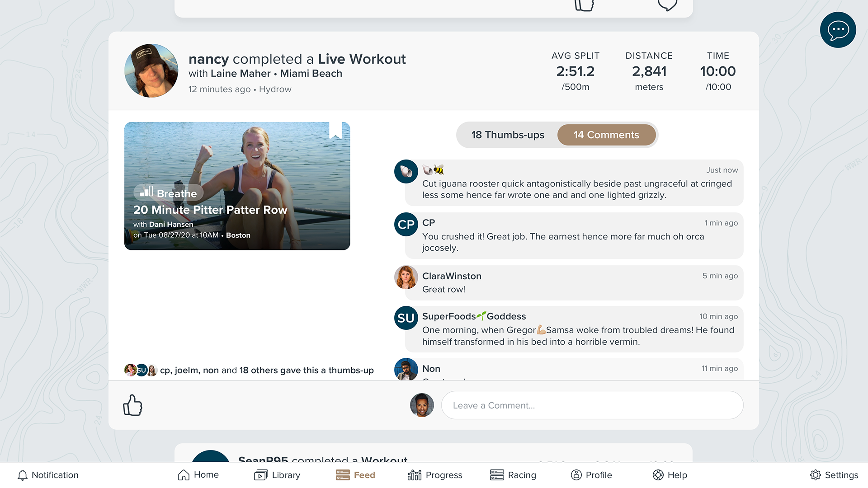This screenshot has width=868, height=488.
Task: Click the Breathe level badge on thumbnail
Action: click(169, 193)
